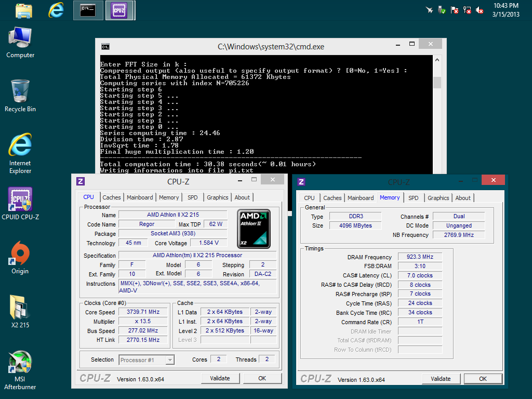Click the NB Frequency value 2769.9 MHz
532x399 pixels.
(x=459, y=235)
